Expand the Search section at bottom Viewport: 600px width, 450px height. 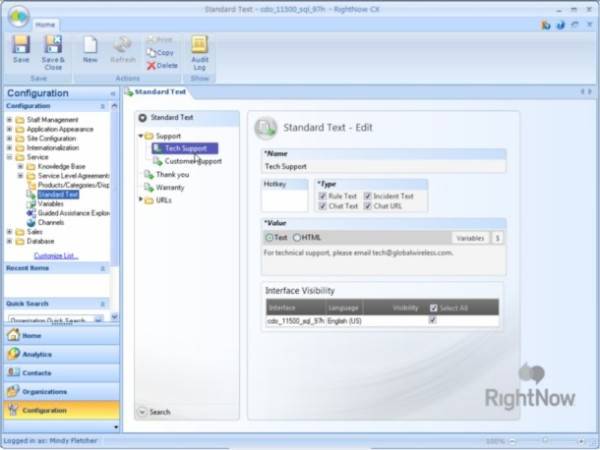(x=142, y=412)
